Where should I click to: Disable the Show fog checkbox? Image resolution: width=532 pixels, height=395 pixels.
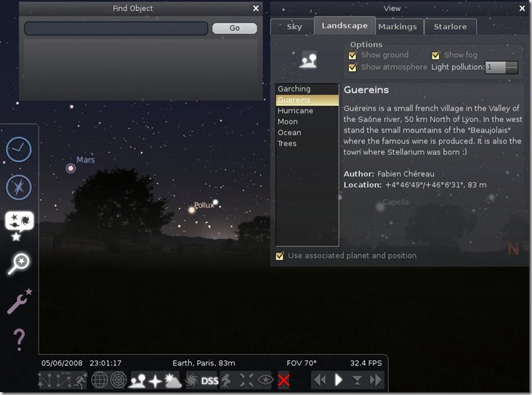click(x=436, y=55)
